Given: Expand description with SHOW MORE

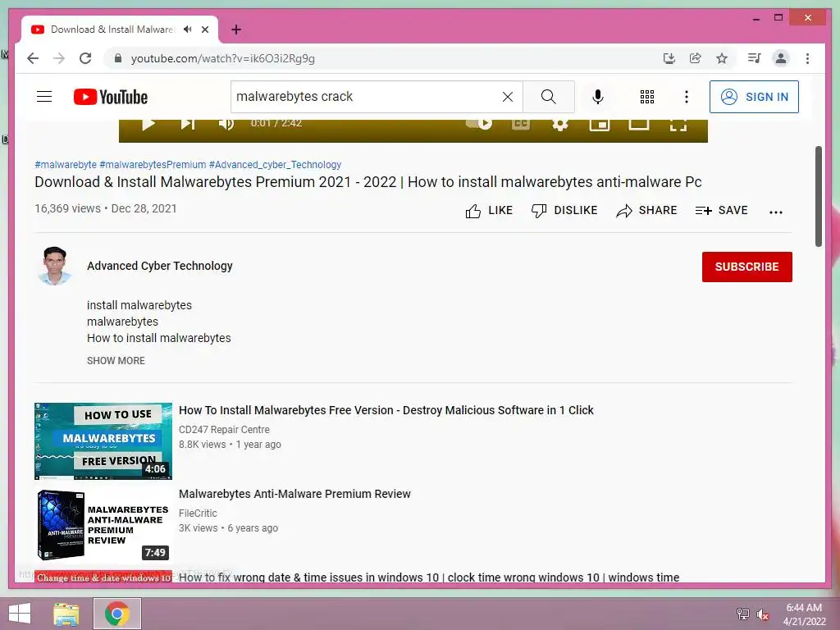Looking at the screenshot, I should tap(116, 361).
